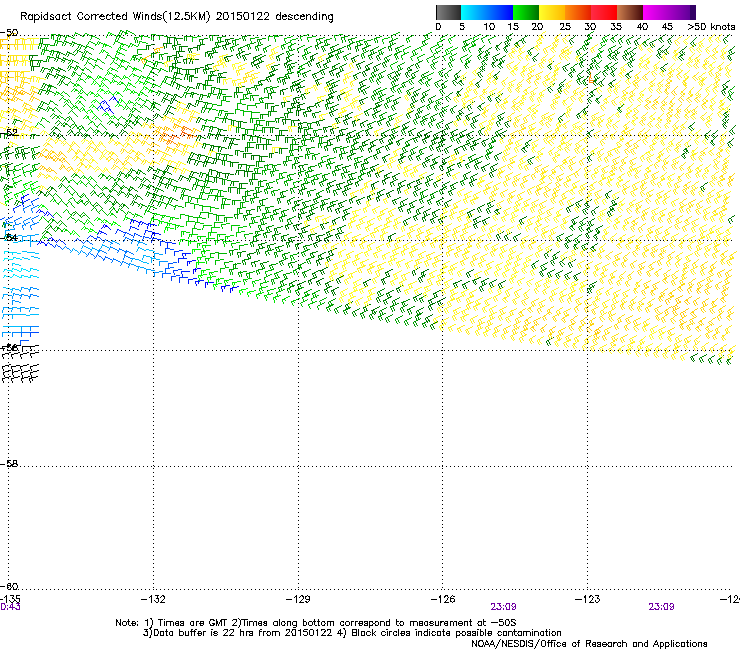Click the longitude label '-135'
Image resolution: width=740 pixels, height=650 pixels.
click(10, 599)
